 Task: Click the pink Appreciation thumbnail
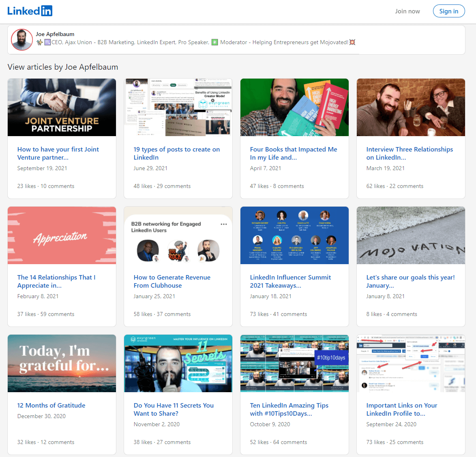(62, 235)
